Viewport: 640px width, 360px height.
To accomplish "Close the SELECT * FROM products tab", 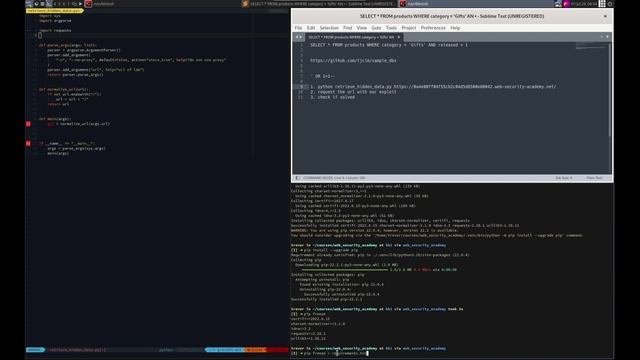I will [x=399, y=37].
